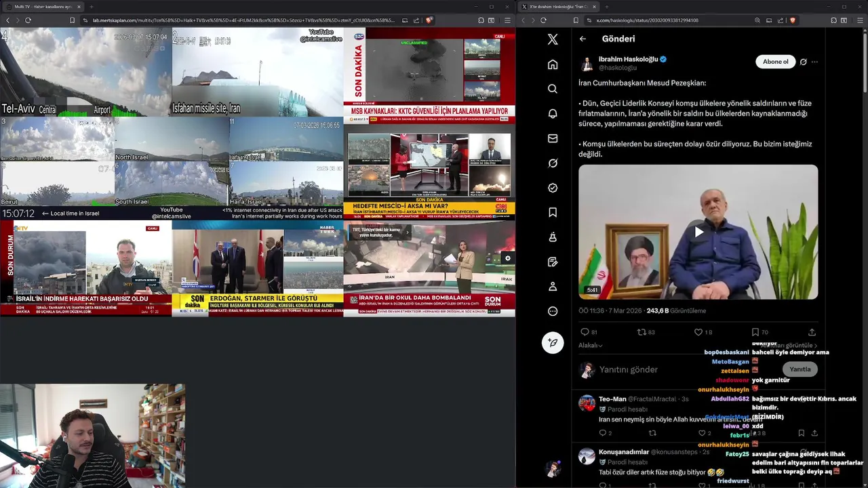Subscribe with the Abone ol button
The height and width of the screenshot is (488, 868).
click(x=775, y=62)
